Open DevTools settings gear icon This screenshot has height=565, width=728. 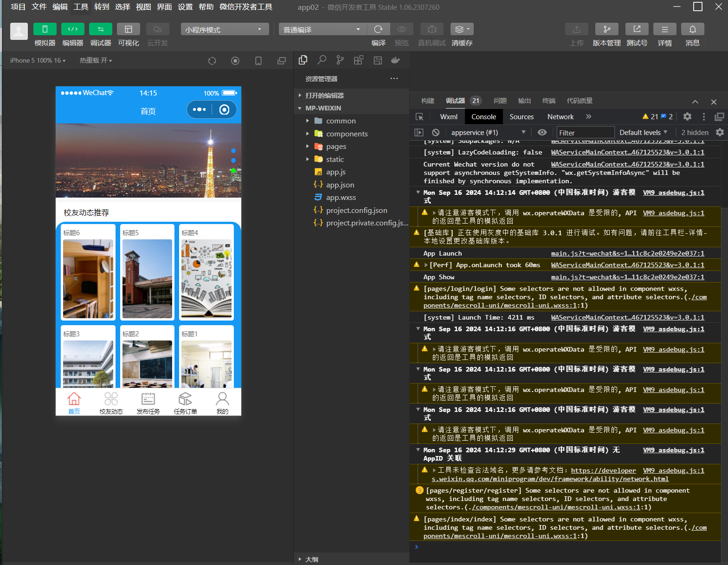pyautogui.click(x=687, y=117)
